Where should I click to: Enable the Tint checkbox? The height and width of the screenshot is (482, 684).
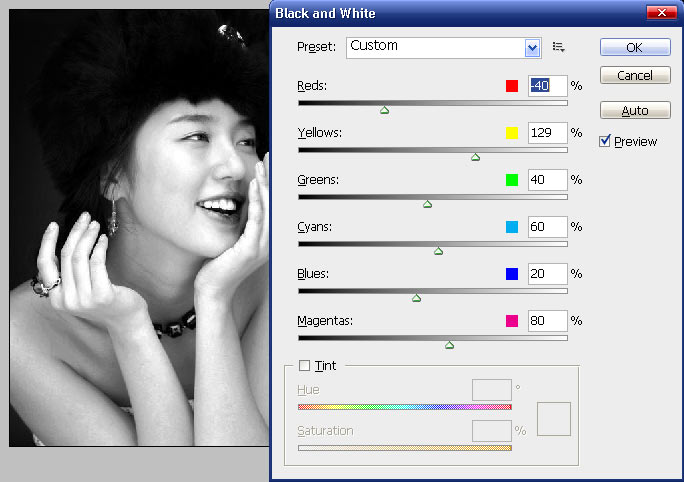[304, 366]
